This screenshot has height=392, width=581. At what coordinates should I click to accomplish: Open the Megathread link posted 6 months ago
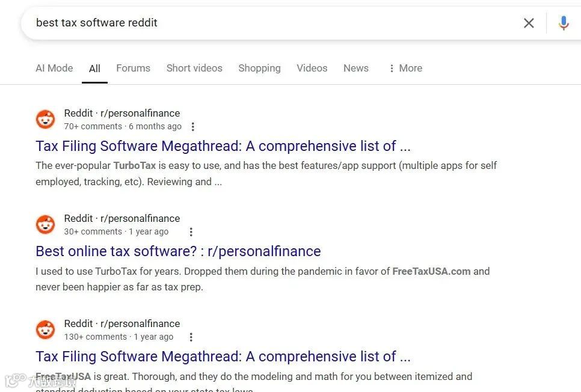pyautogui.click(x=223, y=146)
